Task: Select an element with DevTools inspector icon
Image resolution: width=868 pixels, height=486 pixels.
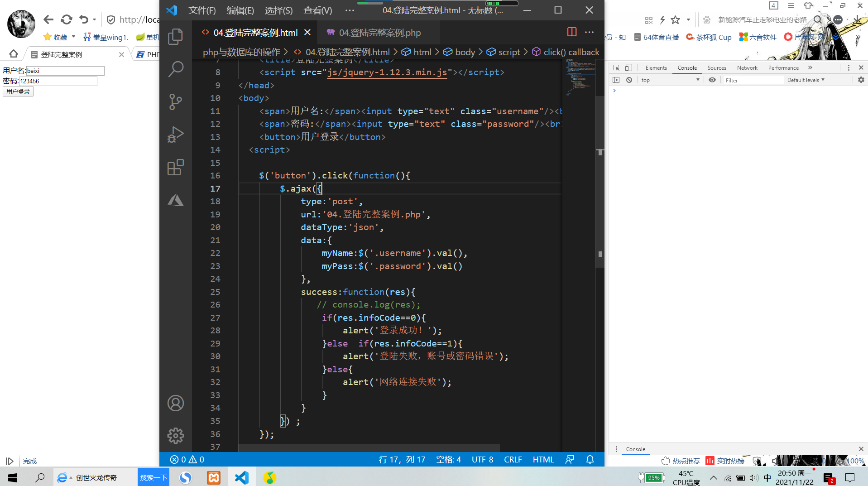Action: pos(616,67)
